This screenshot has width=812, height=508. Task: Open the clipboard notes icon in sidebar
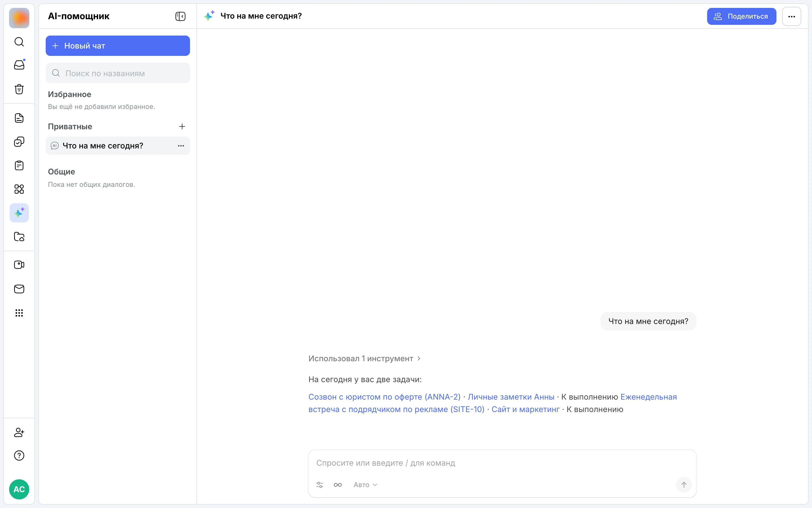(19, 165)
